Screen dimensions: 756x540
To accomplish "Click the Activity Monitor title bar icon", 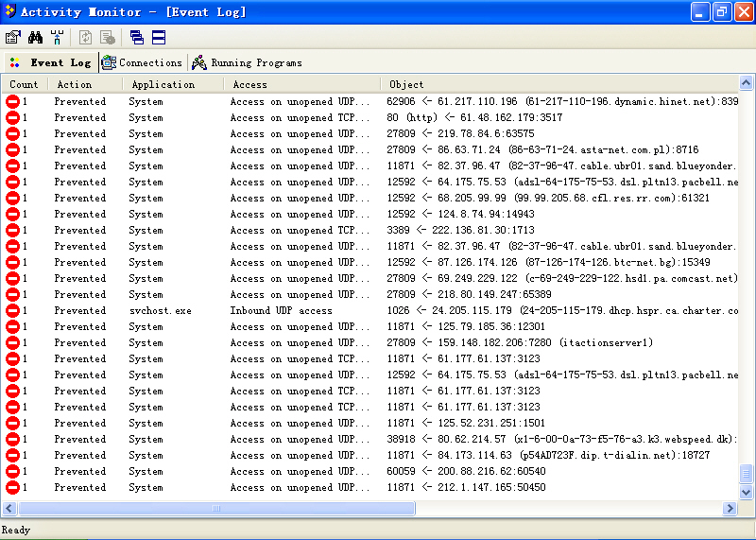I will (10, 12).
